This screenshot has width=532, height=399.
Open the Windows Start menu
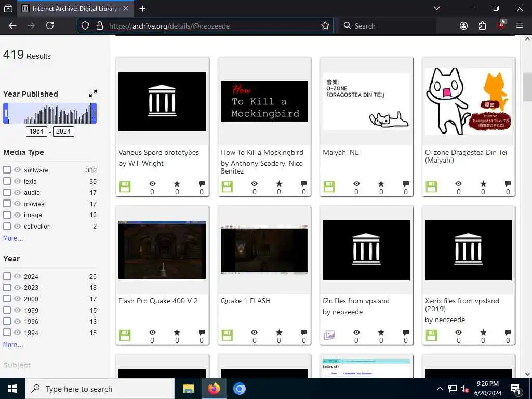(x=12, y=389)
